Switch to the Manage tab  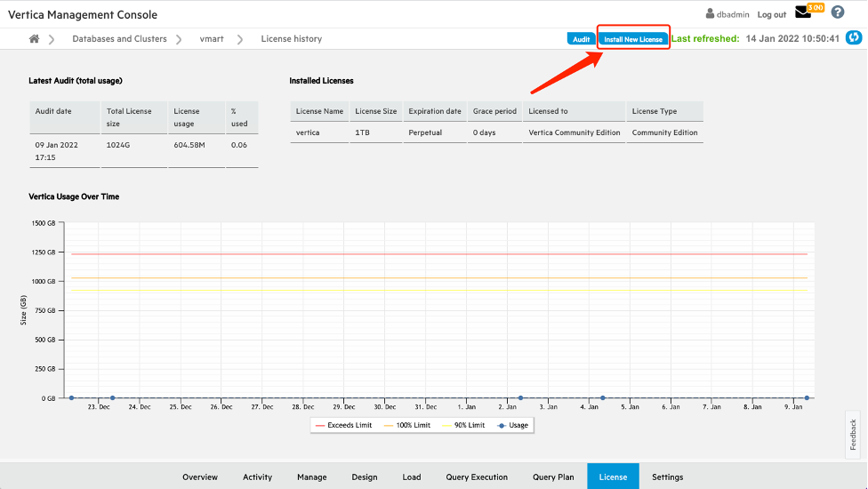[x=311, y=477]
